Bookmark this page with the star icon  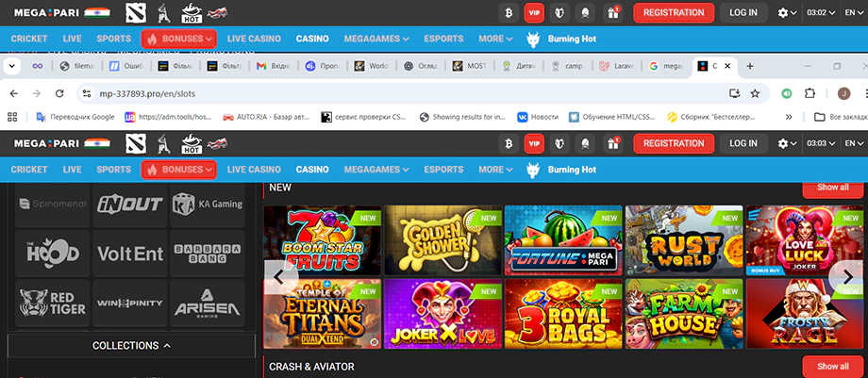pyautogui.click(x=755, y=93)
